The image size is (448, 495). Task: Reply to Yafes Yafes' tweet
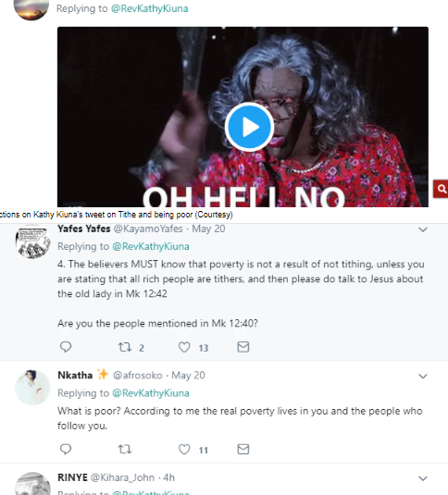coord(66,347)
